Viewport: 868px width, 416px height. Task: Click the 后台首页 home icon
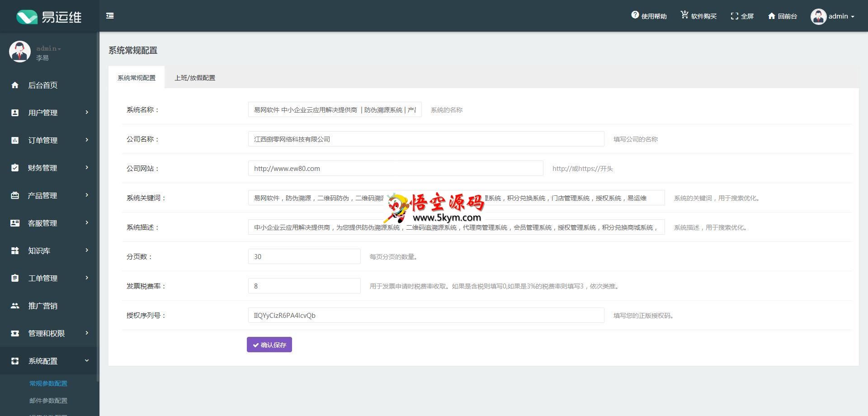(x=15, y=85)
